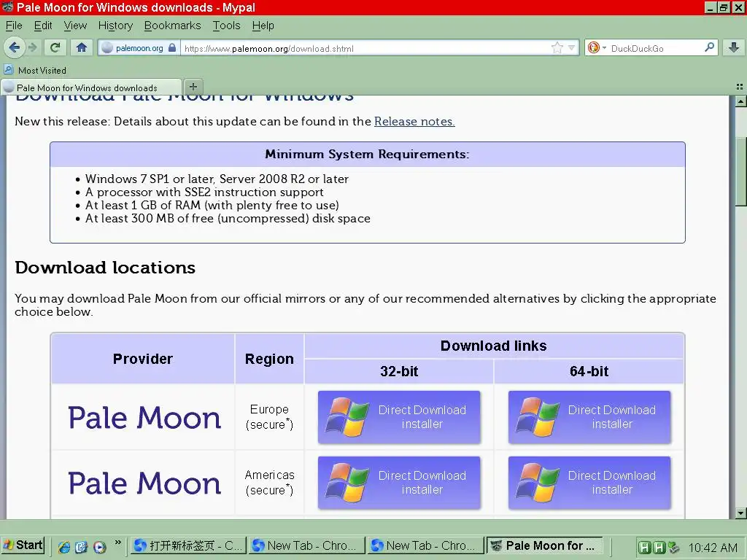
Task: Expand the quick launch overflow chevron
Action: [x=117, y=542]
